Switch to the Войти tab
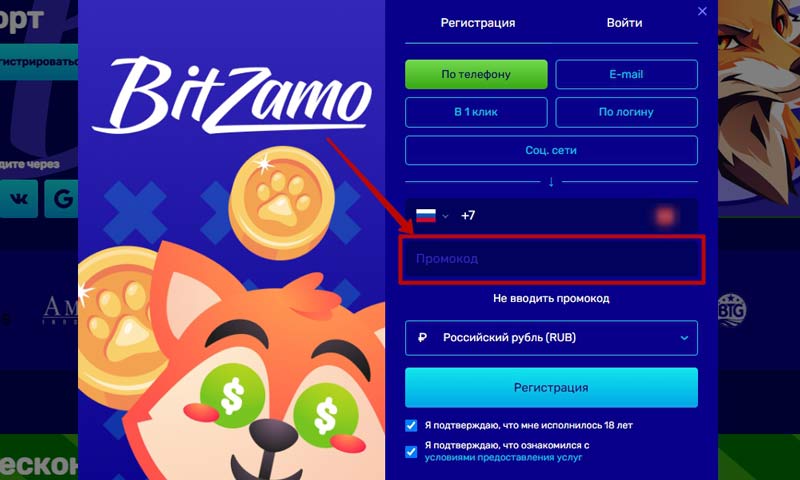The width and height of the screenshot is (800, 480). click(x=624, y=23)
